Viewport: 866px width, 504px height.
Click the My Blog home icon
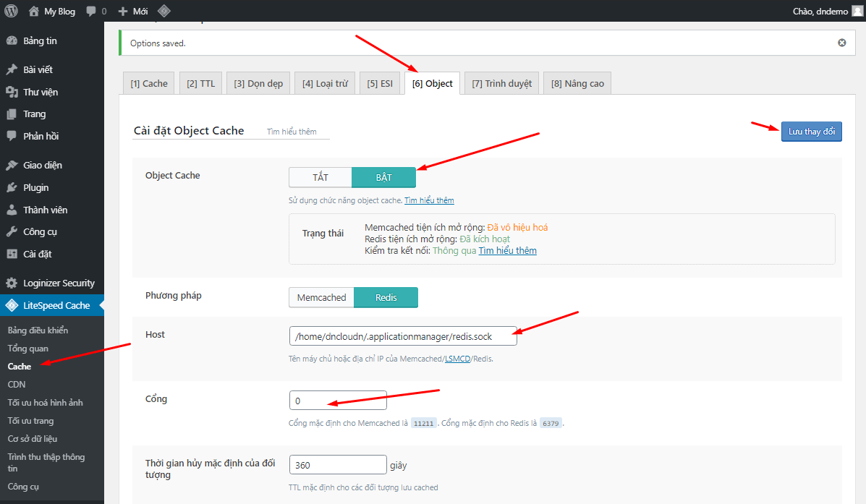coord(34,11)
